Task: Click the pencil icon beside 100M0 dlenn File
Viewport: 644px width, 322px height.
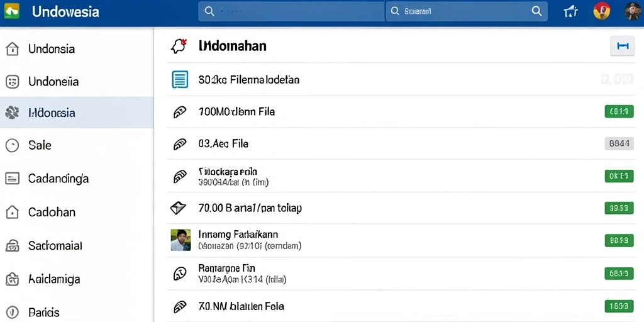Action: coord(180,112)
